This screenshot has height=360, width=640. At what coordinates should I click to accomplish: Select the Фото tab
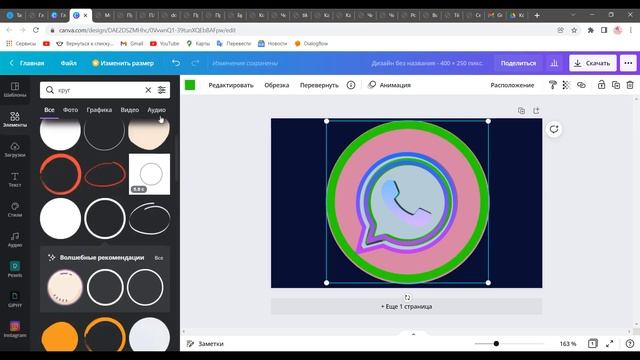(x=71, y=110)
